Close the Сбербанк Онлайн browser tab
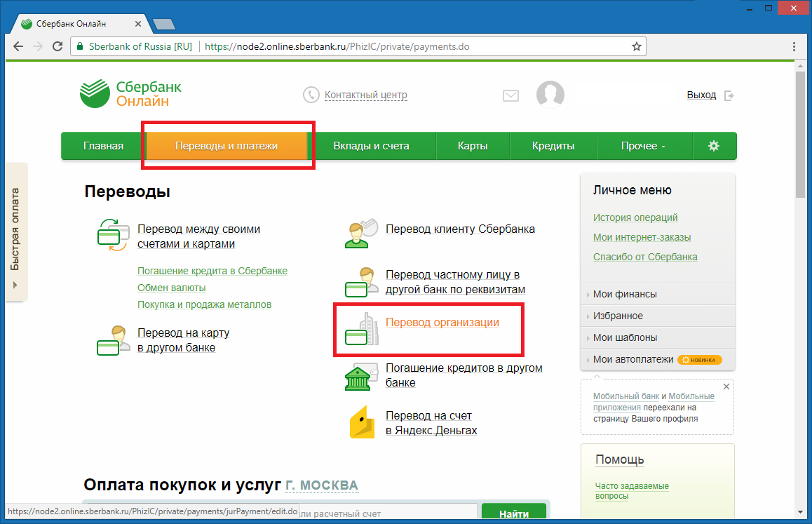The image size is (812, 524). 137,24
